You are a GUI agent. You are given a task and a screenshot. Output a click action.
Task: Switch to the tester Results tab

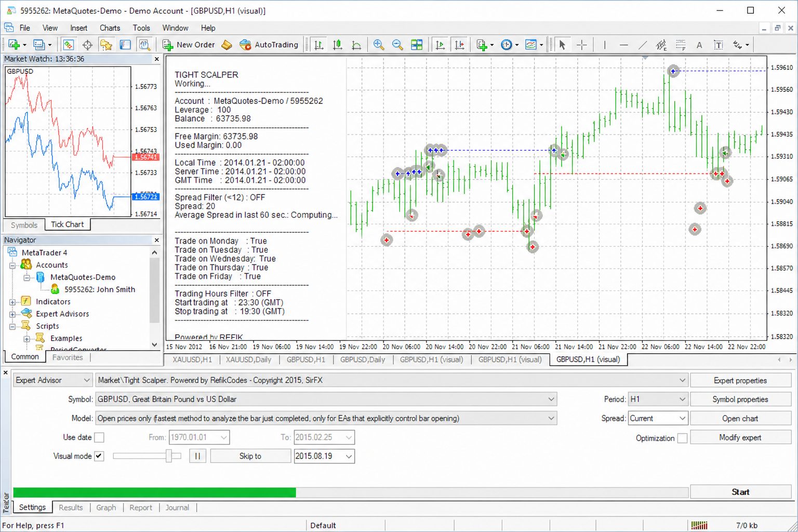tap(71, 508)
